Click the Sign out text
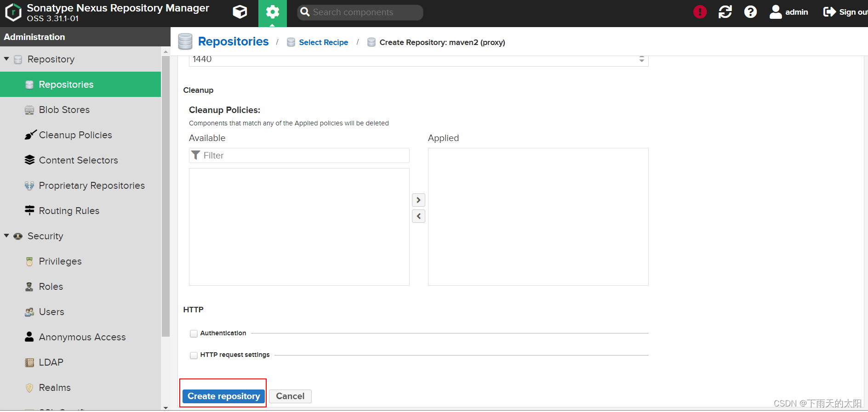 pyautogui.click(x=853, y=12)
